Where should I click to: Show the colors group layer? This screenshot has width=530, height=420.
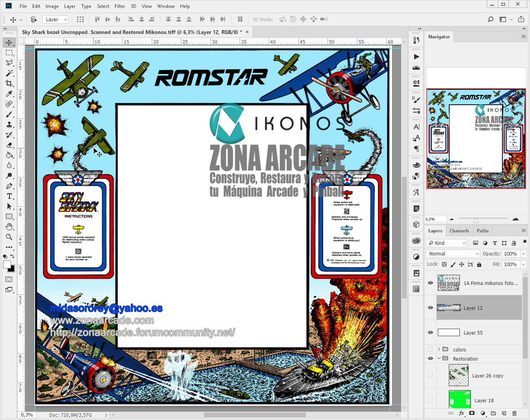pyautogui.click(x=430, y=350)
